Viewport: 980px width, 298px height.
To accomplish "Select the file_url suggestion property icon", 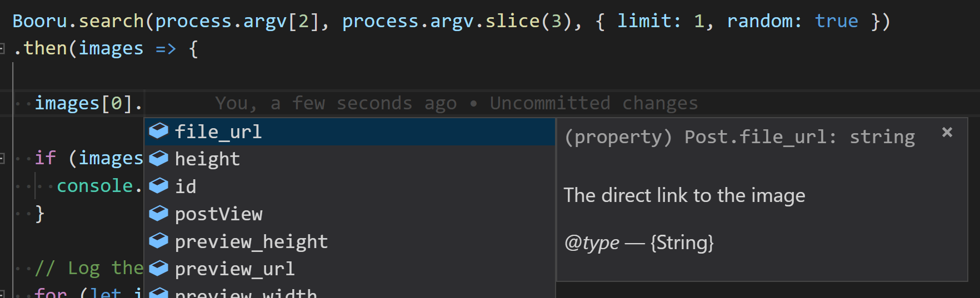I will (158, 131).
